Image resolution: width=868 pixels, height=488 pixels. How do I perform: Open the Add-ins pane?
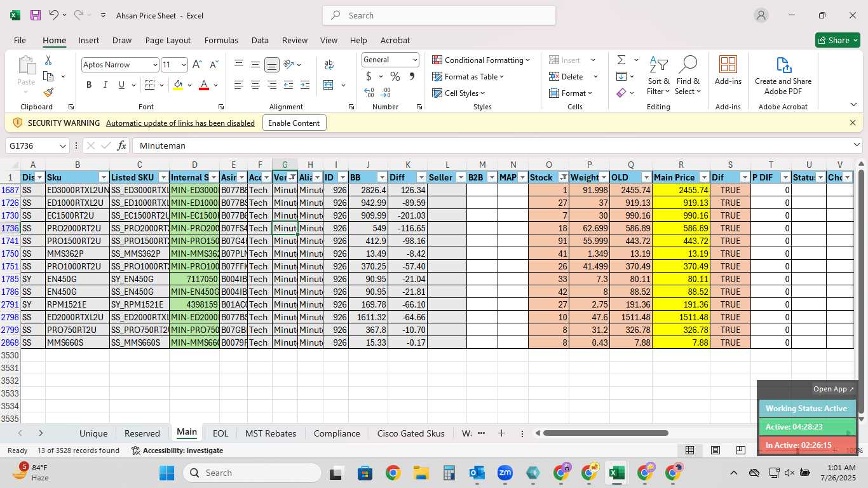tap(728, 70)
